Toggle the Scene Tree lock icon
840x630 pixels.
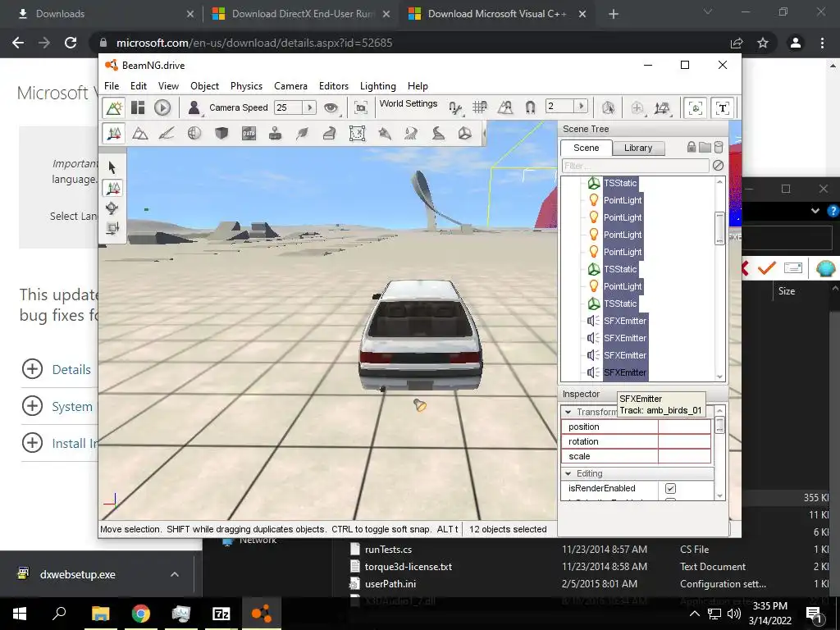coord(692,148)
